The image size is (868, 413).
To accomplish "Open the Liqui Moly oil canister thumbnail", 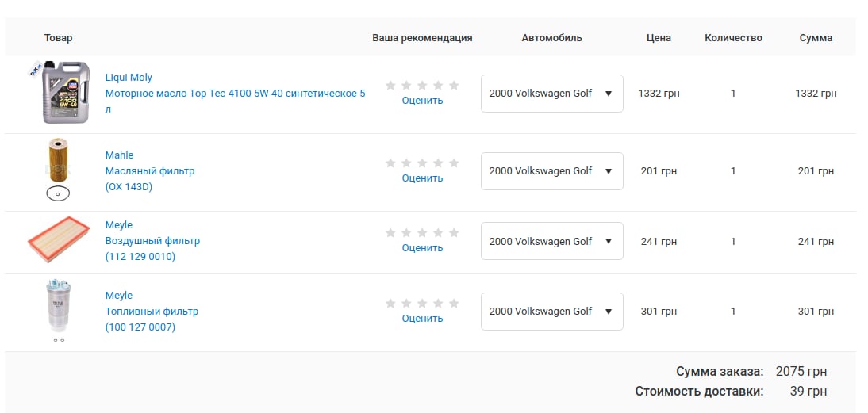I will (58, 92).
